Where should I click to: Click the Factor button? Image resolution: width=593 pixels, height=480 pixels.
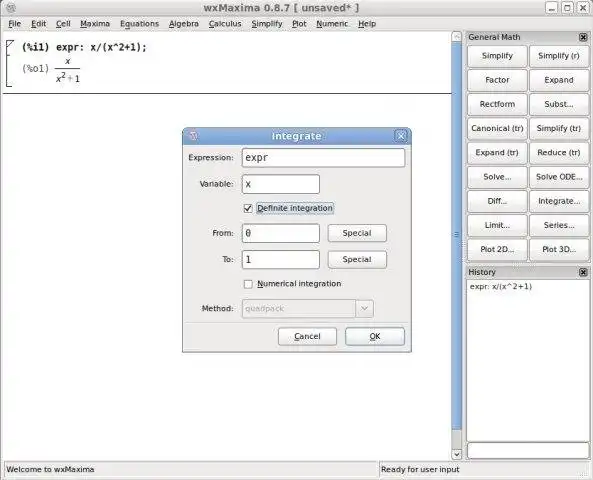click(x=497, y=80)
